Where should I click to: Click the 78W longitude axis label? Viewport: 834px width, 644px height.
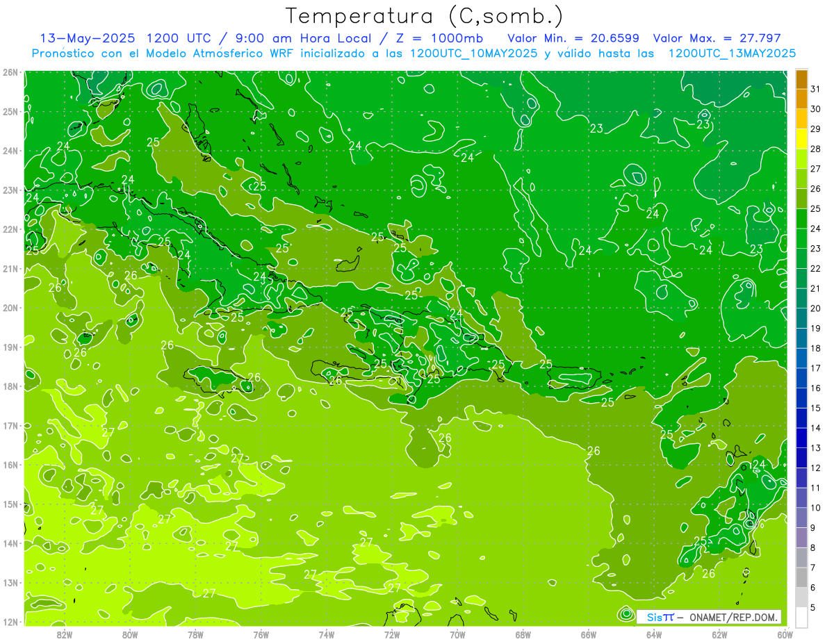pyautogui.click(x=195, y=634)
